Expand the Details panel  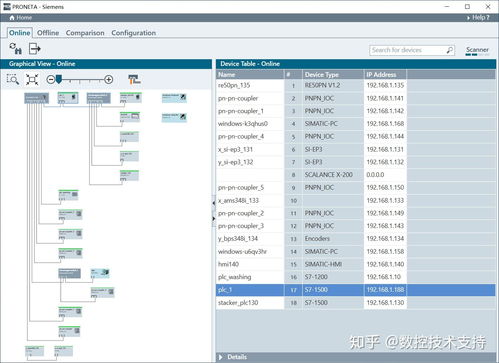233,357
